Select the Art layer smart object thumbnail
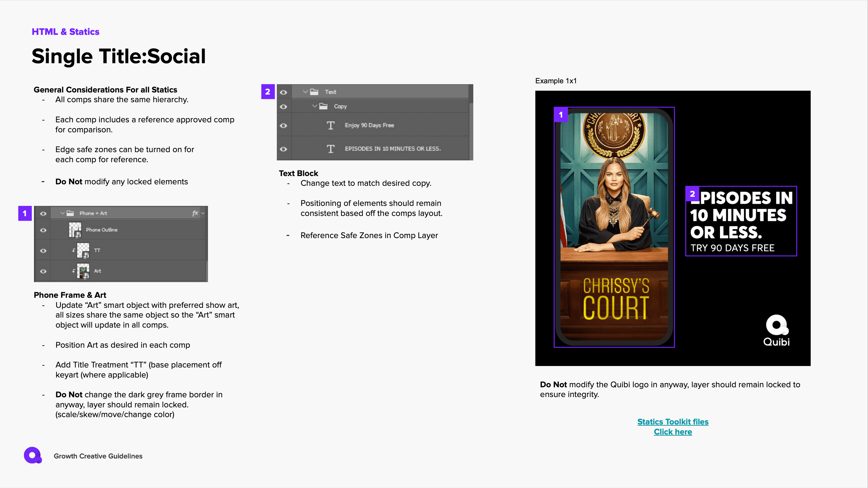 83,271
